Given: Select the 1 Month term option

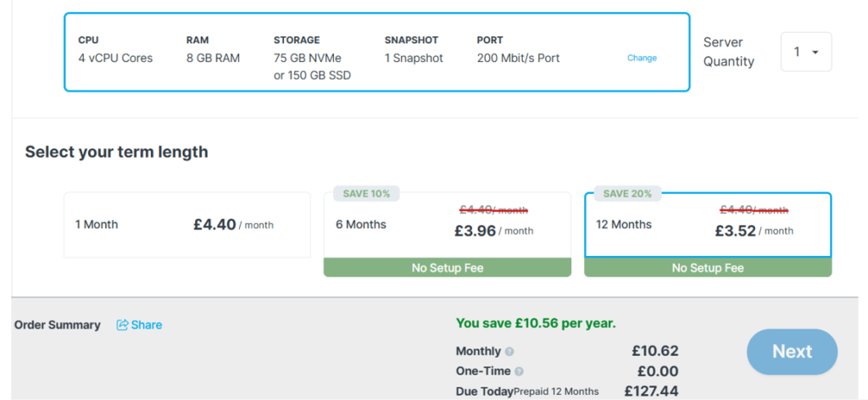Looking at the screenshot, I should click(x=186, y=225).
